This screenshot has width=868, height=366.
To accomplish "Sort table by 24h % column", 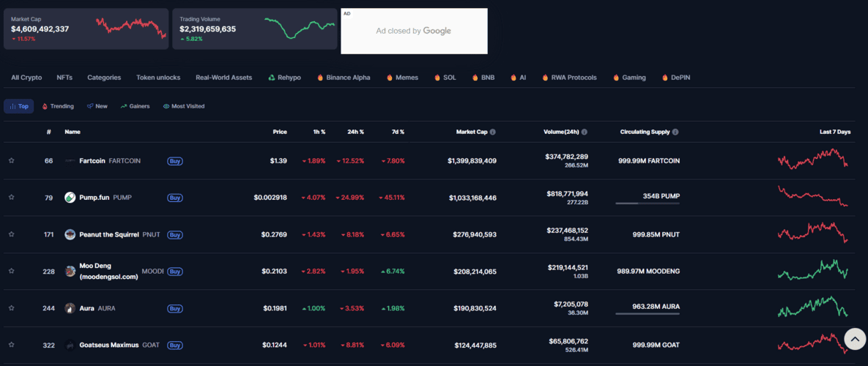I will (355, 132).
